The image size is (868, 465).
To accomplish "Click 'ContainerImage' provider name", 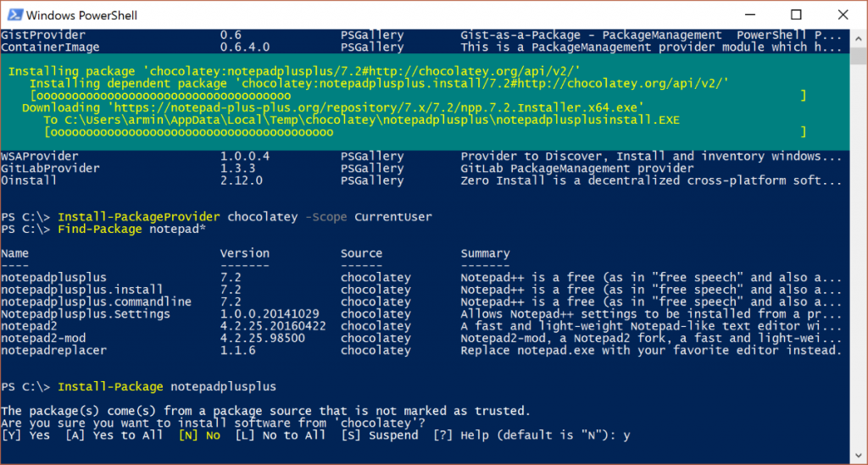I will click(50, 47).
